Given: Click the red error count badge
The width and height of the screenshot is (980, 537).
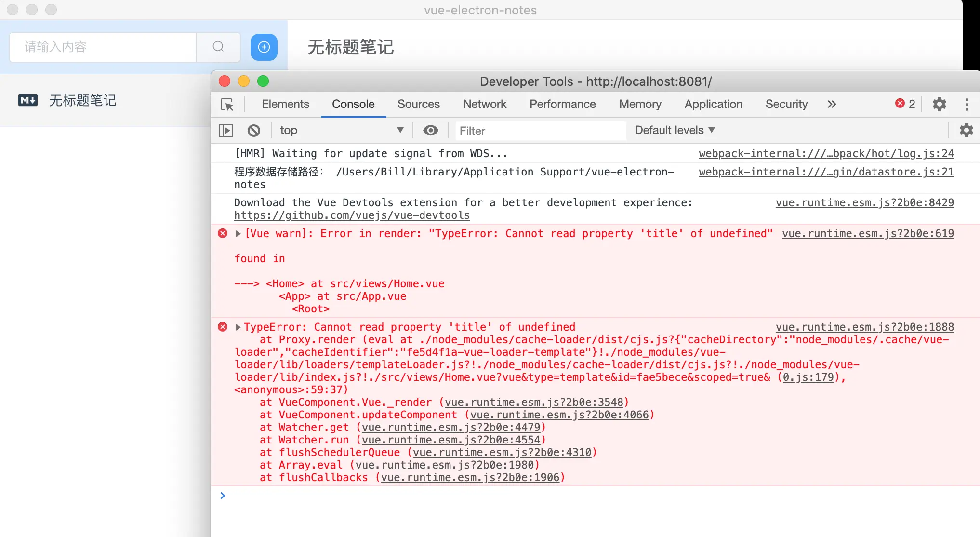Looking at the screenshot, I should click(905, 104).
